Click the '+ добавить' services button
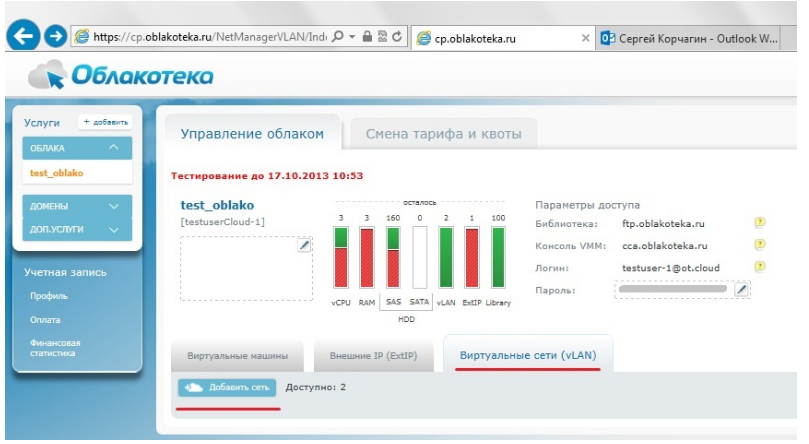Screen dimensions: 809x444 pos(105,122)
